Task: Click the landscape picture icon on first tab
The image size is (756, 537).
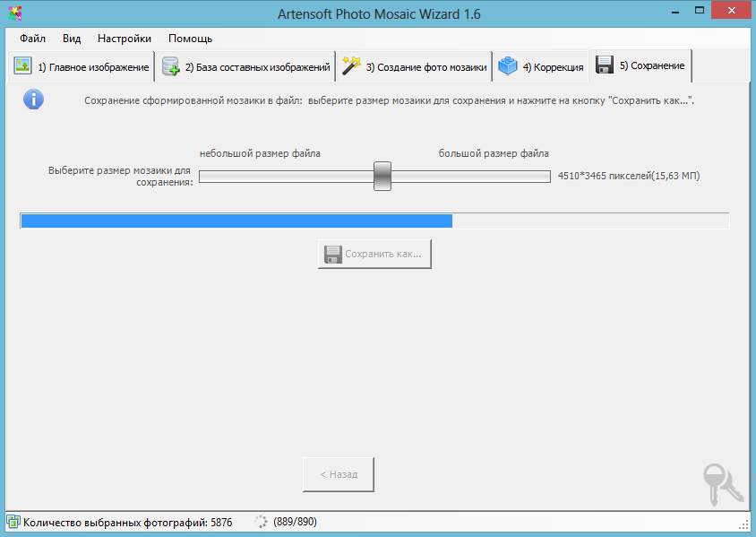Action: tap(22, 65)
